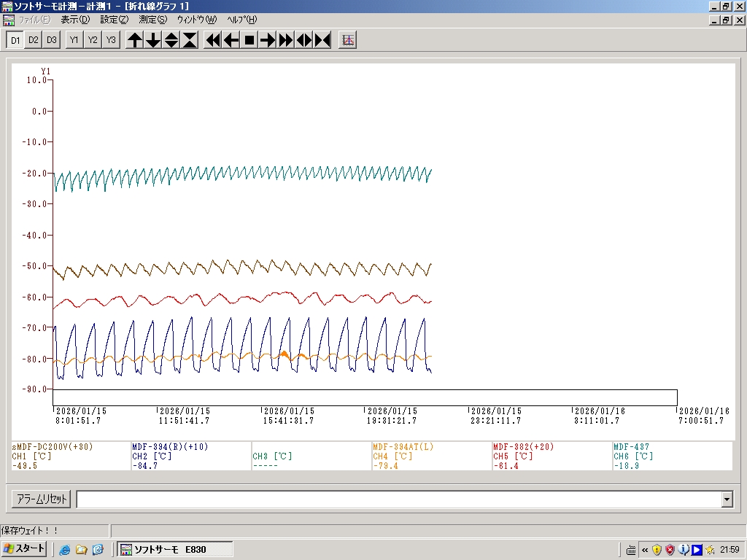Jump back with the double left arrow
Viewport: 747px width, 560px height.
point(213,40)
